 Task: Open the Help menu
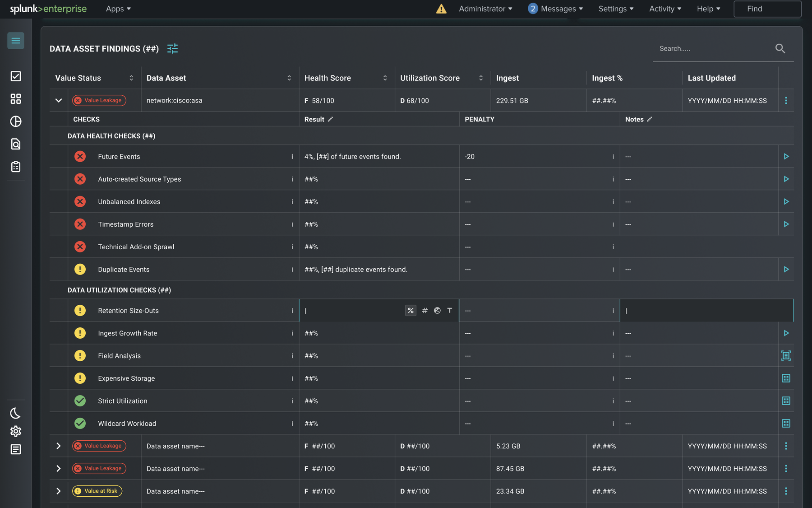tap(708, 9)
